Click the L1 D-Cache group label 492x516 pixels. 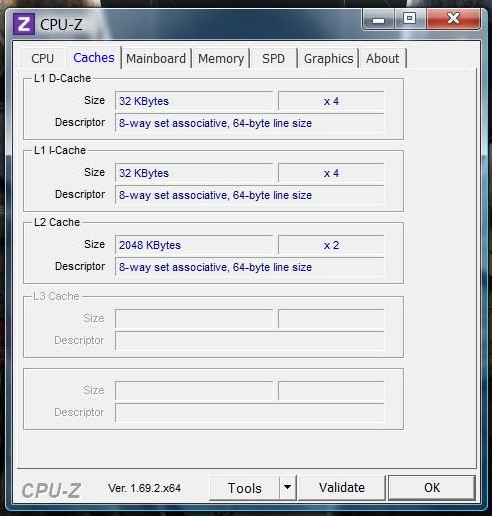[62, 78]
